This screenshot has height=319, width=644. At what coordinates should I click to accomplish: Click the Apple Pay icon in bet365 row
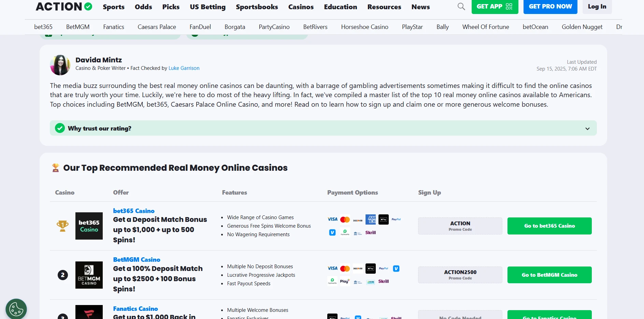(x=384, y=219)
